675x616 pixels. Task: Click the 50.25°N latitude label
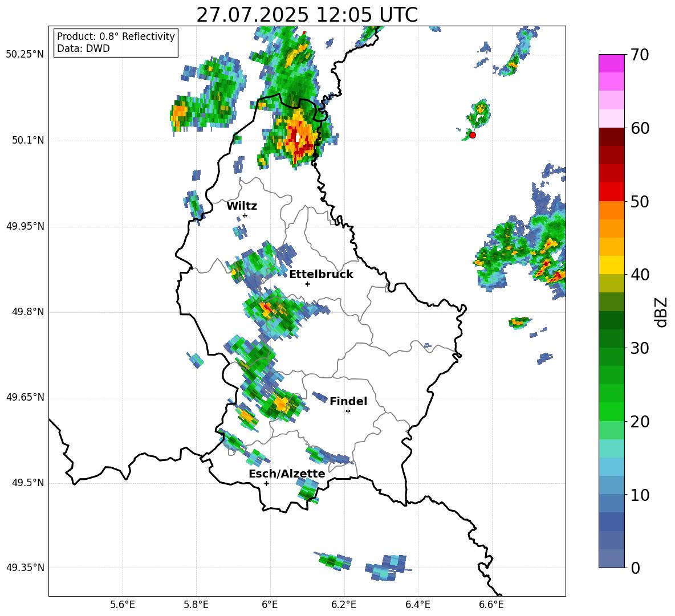(x=25, y=55)
